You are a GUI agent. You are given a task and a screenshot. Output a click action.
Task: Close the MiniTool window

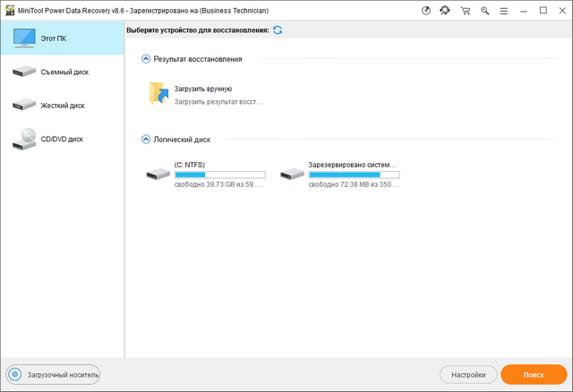[x=562, y=11]
